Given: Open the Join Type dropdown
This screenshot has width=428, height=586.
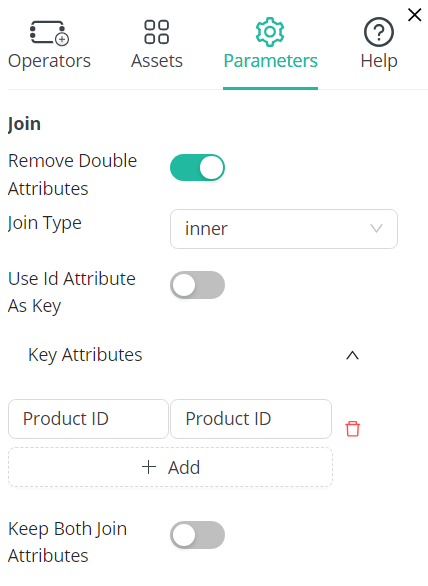Looking at the screenshot, I should point(284,229).
